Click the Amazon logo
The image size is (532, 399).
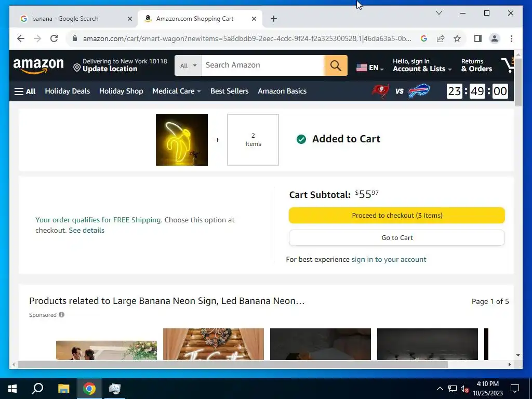point(38,65)
